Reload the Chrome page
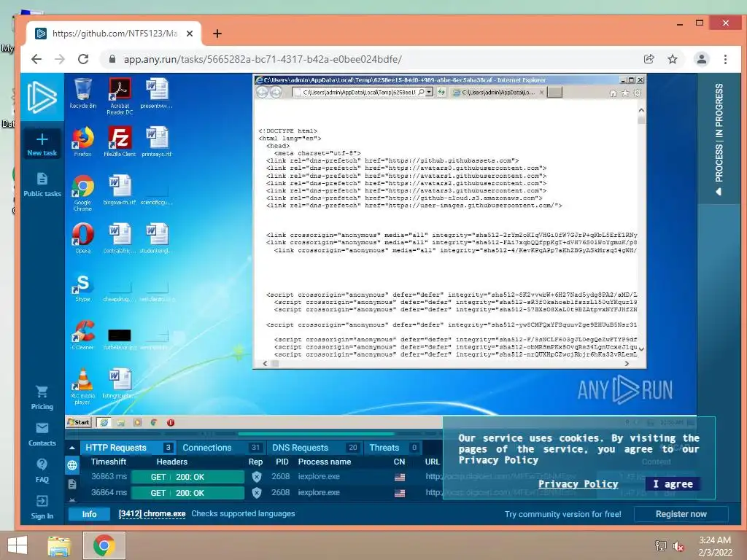 (83, 59)
